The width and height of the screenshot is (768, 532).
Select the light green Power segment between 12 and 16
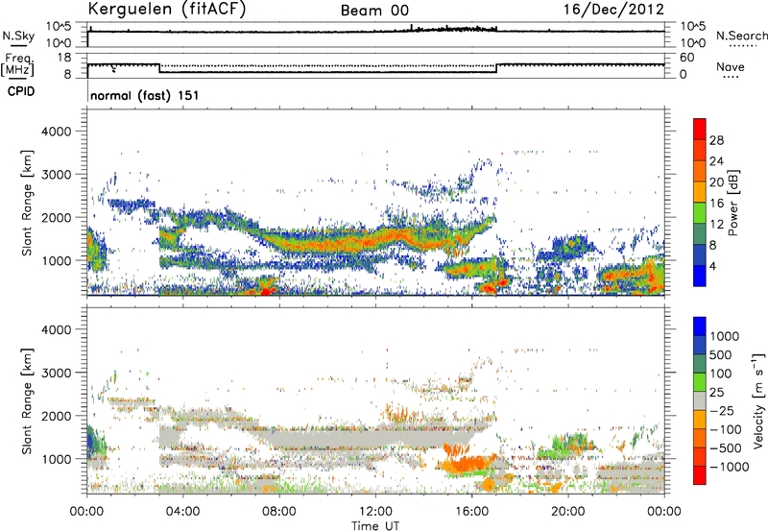[700, 213]
